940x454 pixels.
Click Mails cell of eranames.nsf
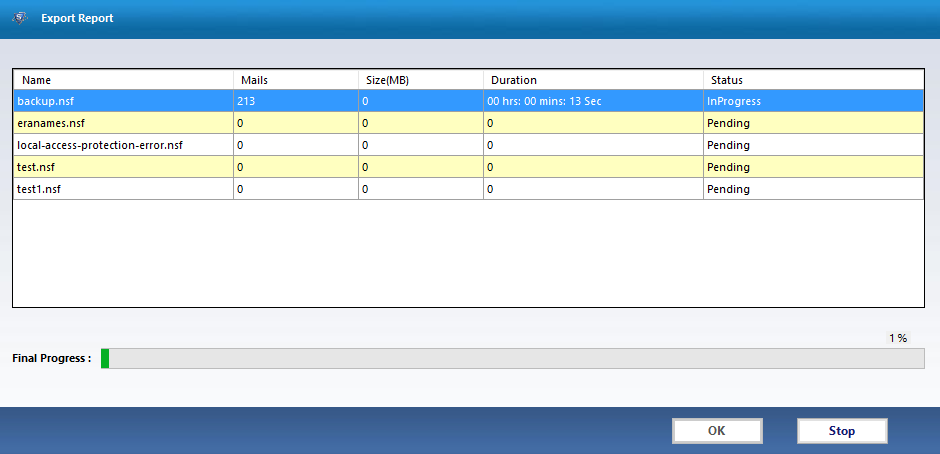pyautogui.click(x=296, y=124)
